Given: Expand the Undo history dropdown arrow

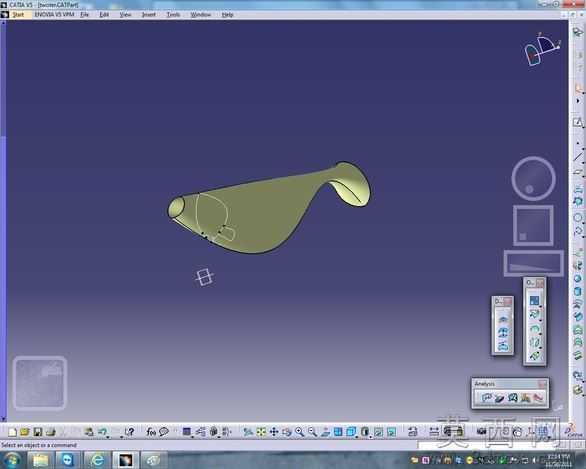Looking at the screenshot, I should 108,436.
